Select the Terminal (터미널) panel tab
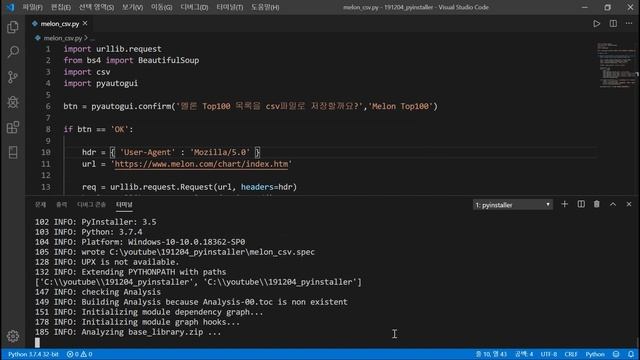Screen dimensions: 640x360 tap(124, 204)
